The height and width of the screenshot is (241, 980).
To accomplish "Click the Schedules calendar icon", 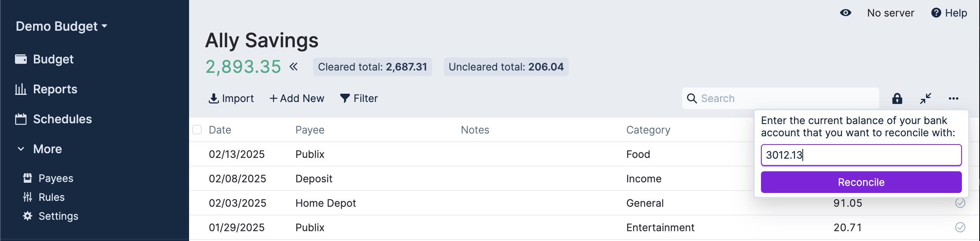I will pos(21,119).
